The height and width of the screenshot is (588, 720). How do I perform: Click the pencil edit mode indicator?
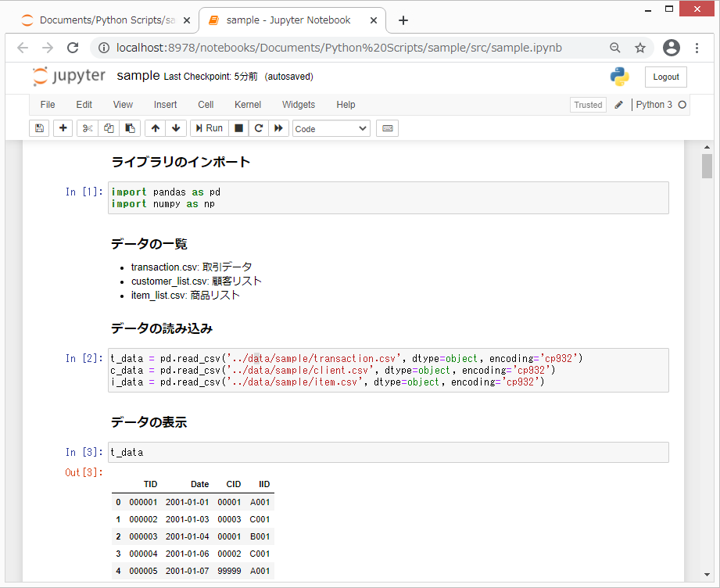tap(618, 105)
